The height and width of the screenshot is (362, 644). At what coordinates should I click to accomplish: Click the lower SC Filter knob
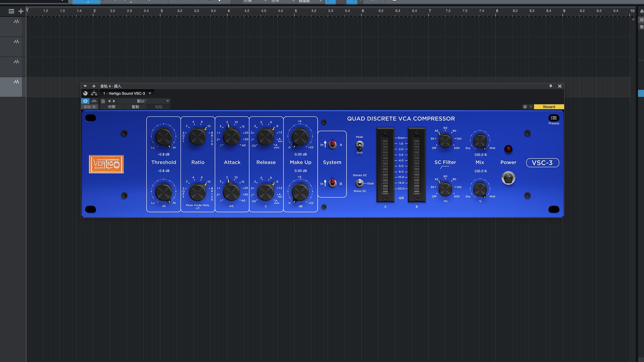tap(445, 189)
